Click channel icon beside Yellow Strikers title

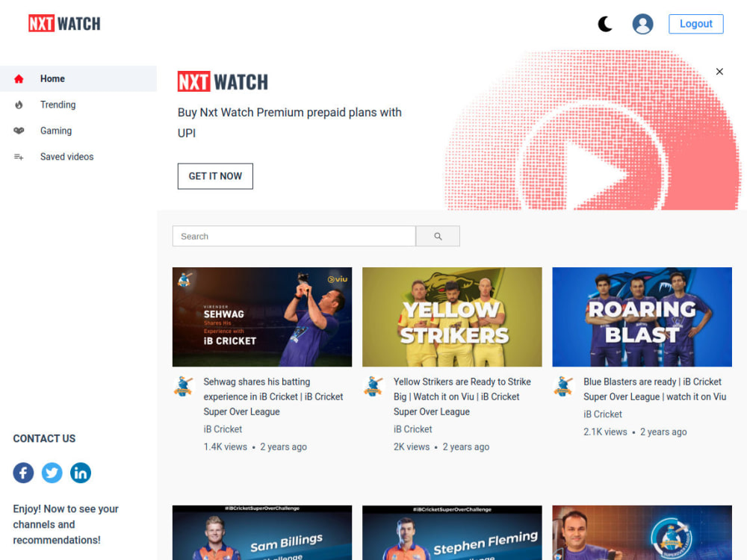pos(373,386)
